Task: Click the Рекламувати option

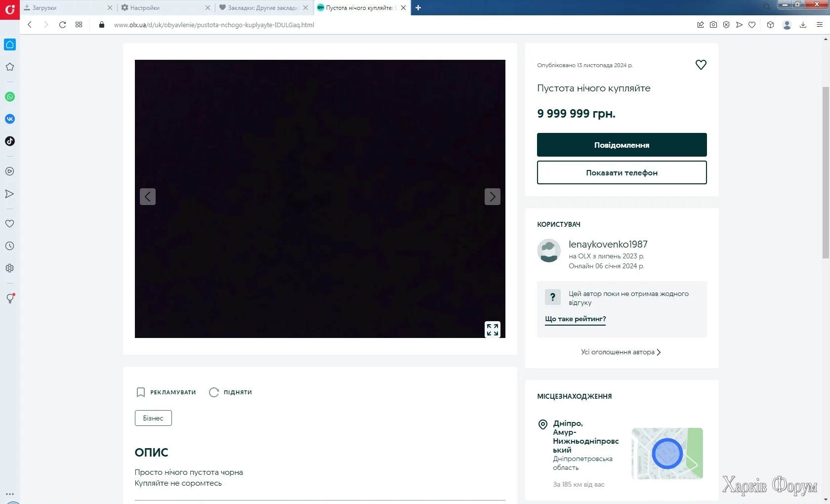Action: 166,392
